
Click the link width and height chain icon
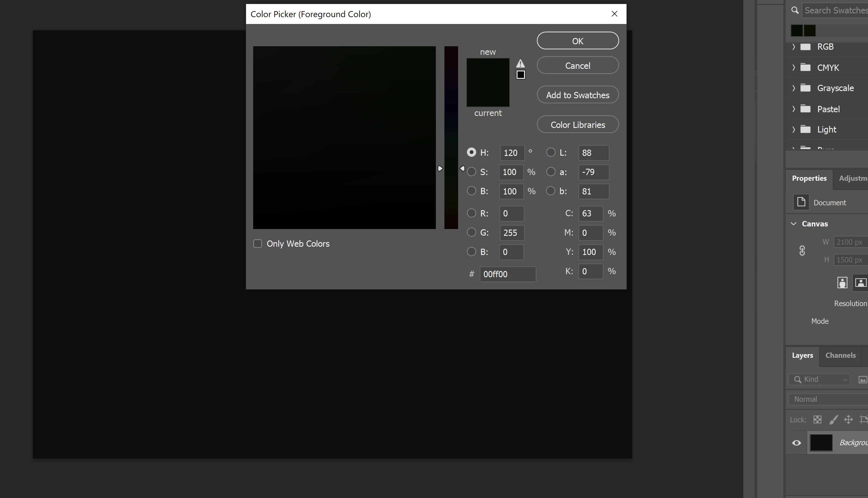coord(802,251)
